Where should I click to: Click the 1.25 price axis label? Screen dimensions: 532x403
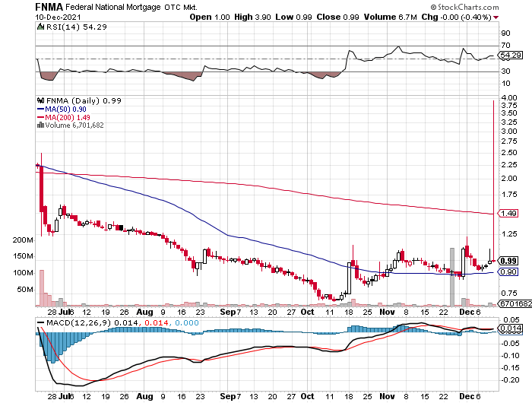(509, 234)
